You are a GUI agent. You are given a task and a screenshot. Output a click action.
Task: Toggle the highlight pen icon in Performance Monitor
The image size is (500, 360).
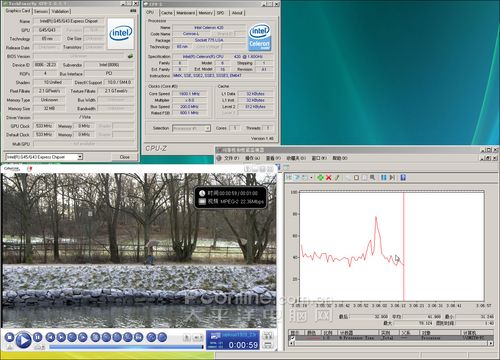coord(337,178)
